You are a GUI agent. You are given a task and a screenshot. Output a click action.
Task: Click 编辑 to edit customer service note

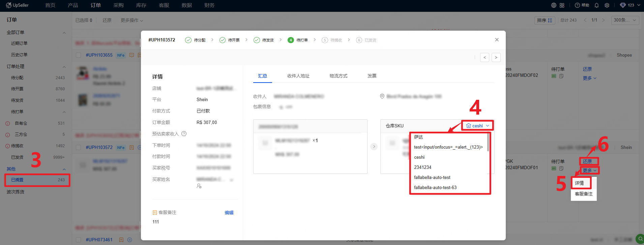click(229, 213)
